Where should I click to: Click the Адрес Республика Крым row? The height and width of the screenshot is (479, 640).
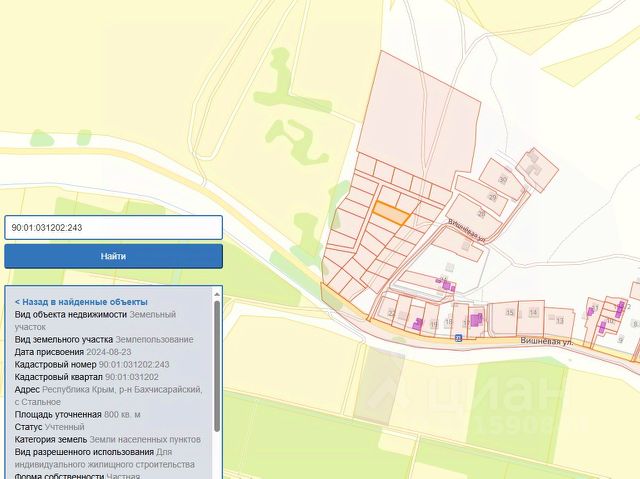click(x=109, y=396)
